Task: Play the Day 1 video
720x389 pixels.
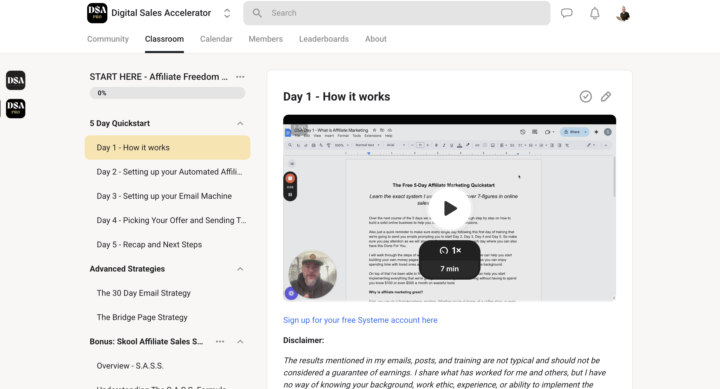Action: tap(450, 209)
